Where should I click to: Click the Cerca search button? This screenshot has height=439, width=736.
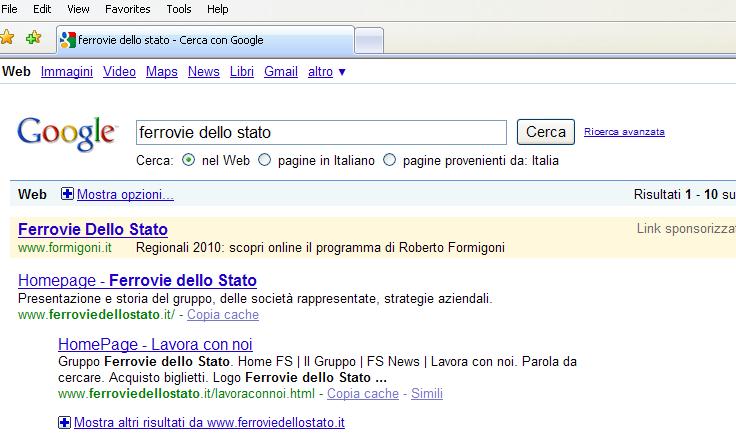coord(546,132)
